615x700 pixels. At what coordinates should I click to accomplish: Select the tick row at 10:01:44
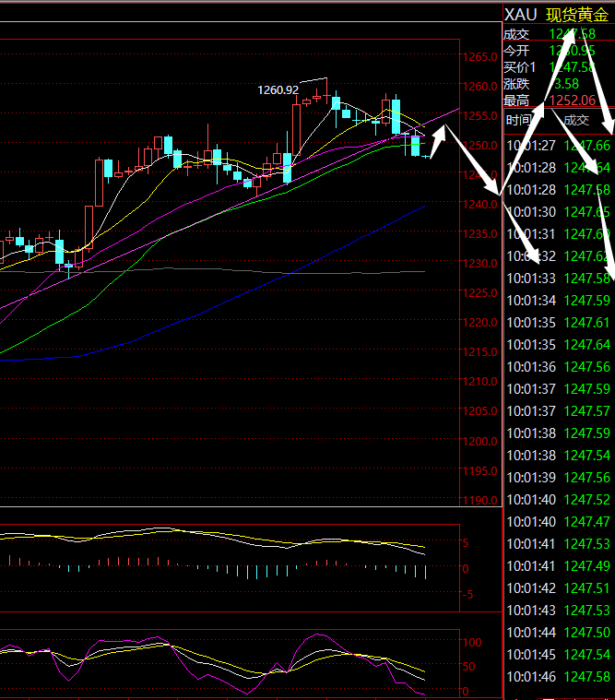[x=559, y=633]
